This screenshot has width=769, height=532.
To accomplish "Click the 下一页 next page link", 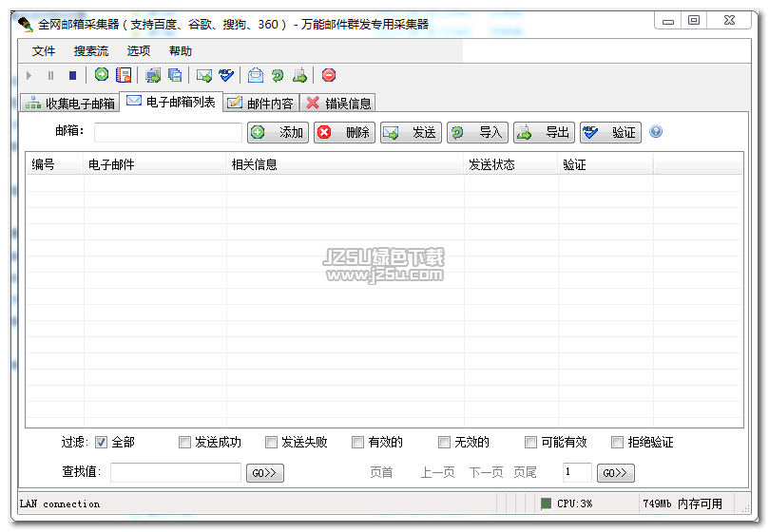I will pyautogui.click(x=486, y=472).
